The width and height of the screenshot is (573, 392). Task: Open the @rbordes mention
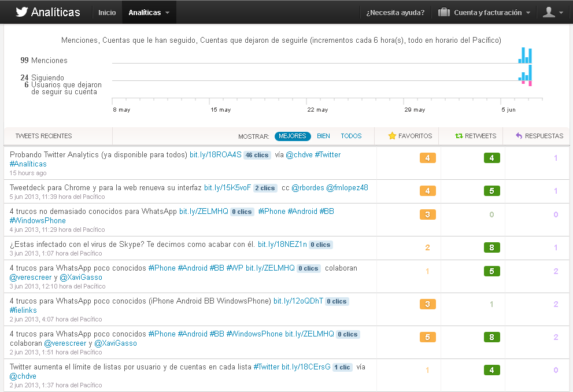[x=308, y=188]
